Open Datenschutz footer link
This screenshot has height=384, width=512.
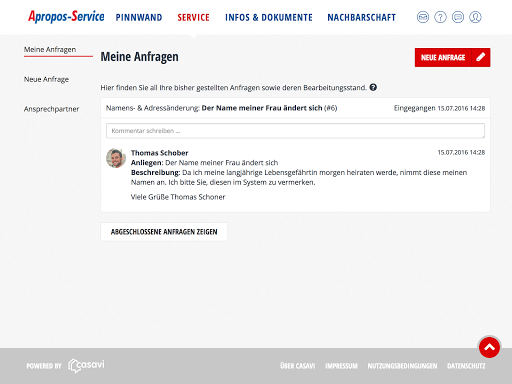pos(466,366)
